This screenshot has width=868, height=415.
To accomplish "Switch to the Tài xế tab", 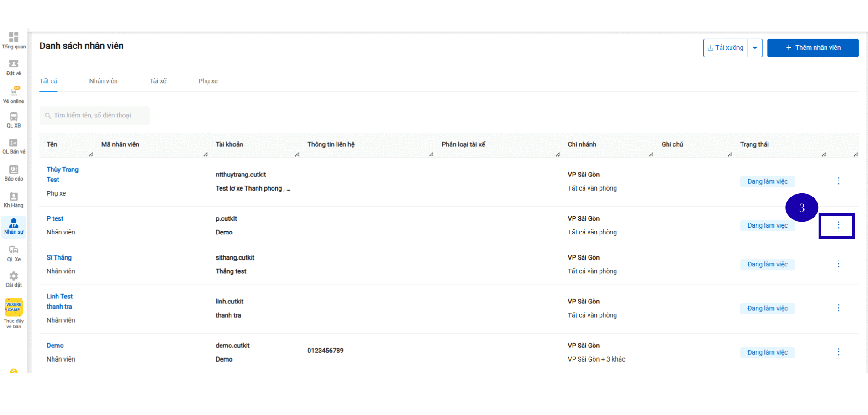I will pyautogui.click(x=158, y=81).
